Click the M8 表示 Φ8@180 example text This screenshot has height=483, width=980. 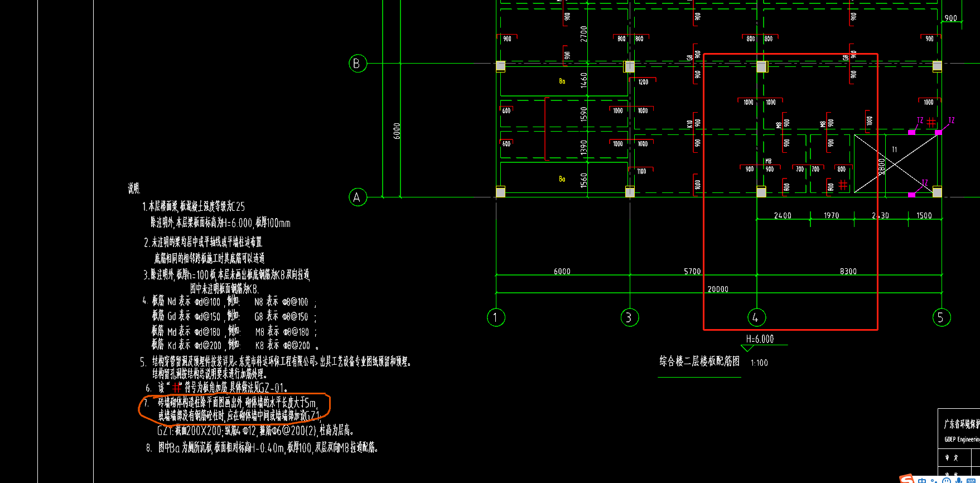(282, 331)
